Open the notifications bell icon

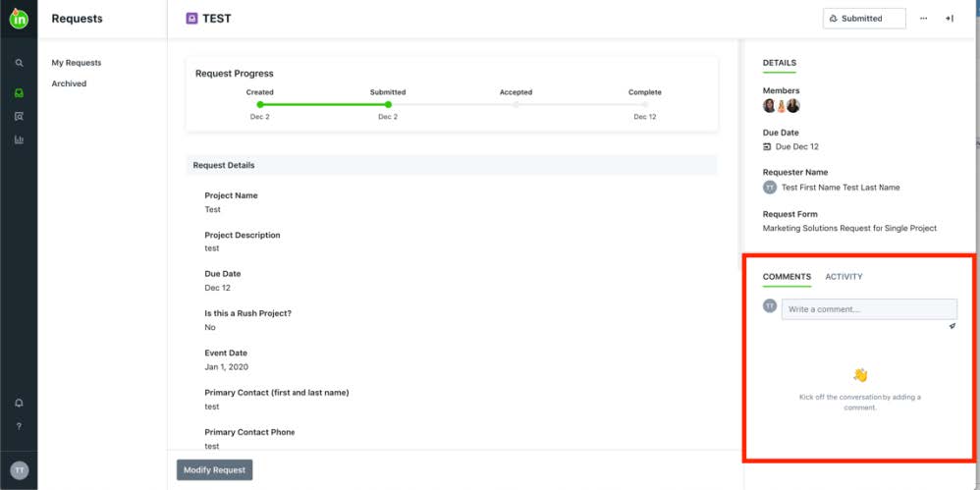click(19, 404)
